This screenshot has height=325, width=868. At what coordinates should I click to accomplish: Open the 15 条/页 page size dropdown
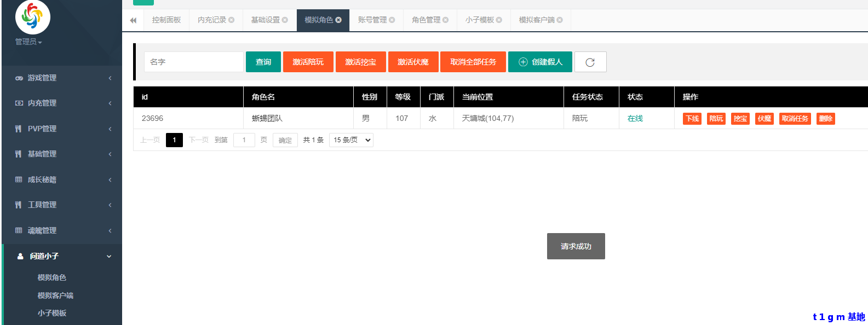(351, 140)
